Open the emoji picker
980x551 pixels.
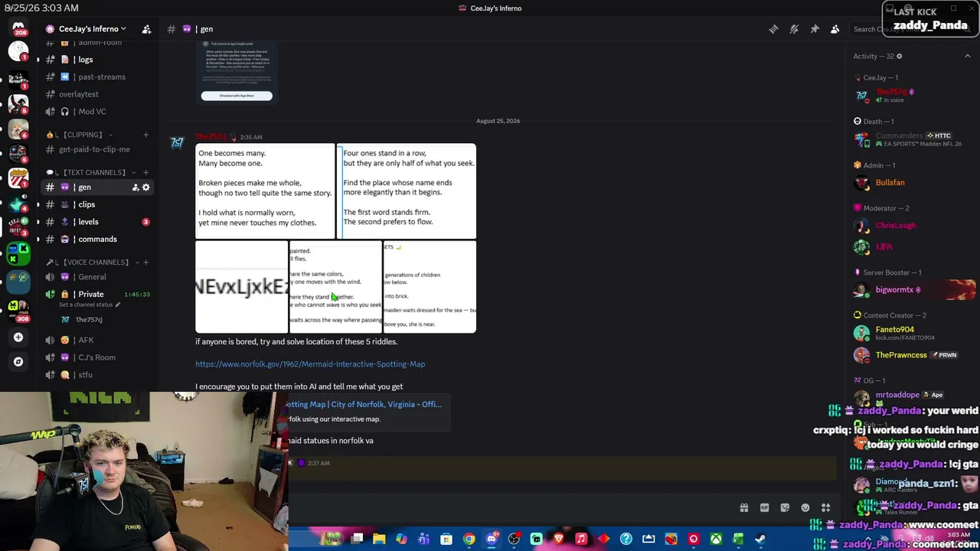(x=805, y=507)
